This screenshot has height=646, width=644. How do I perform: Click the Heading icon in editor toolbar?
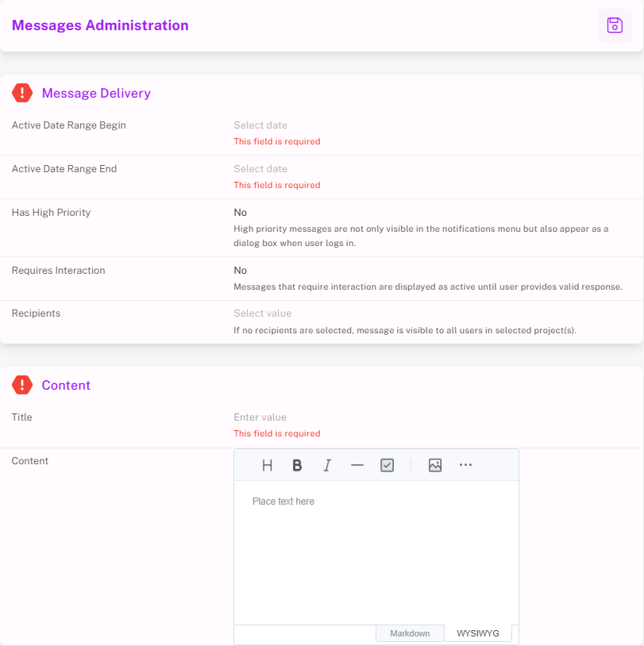pos(268,466)
